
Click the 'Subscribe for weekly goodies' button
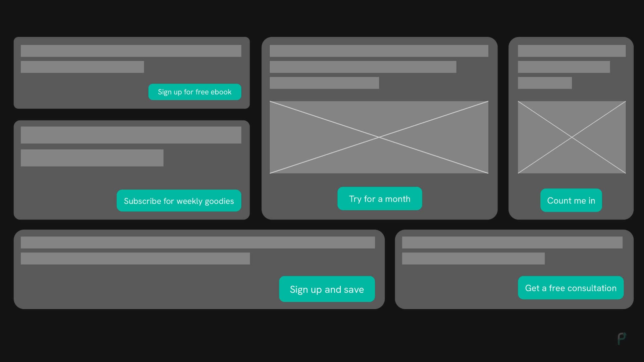(179, 201)
